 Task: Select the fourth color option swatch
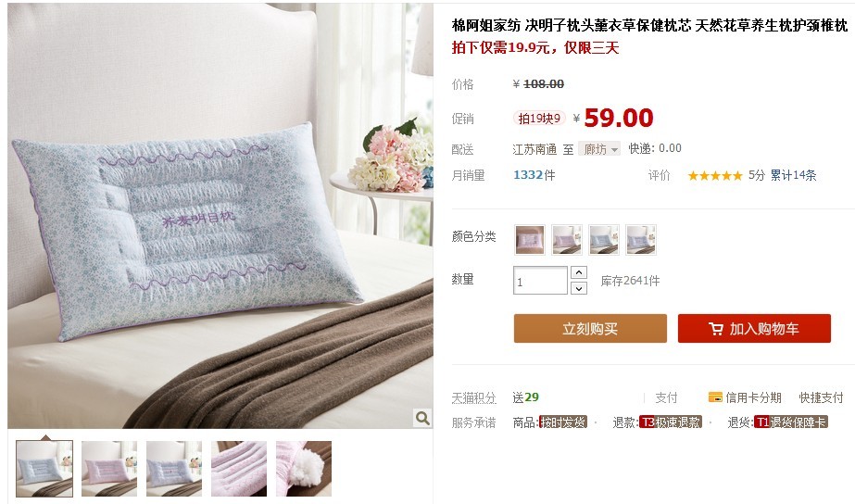(641, 240)
